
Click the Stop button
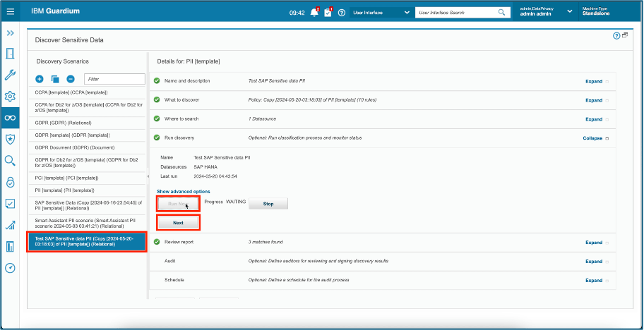pyautogui.click(x=268, y=204)
